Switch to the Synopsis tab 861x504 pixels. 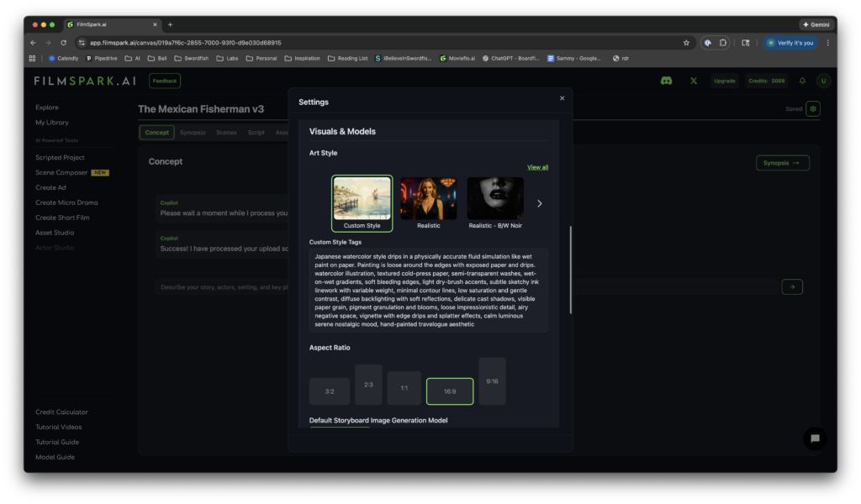[x=193, y=132]
